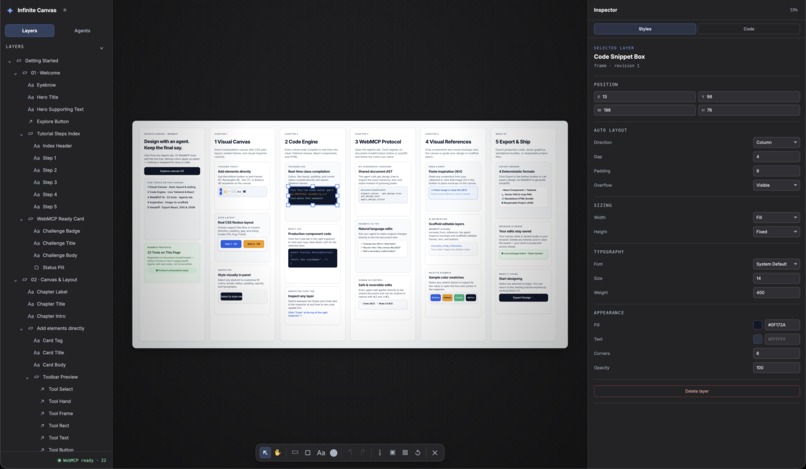Click the Fill color swatch
806x469 pixels.
(758, 325)
